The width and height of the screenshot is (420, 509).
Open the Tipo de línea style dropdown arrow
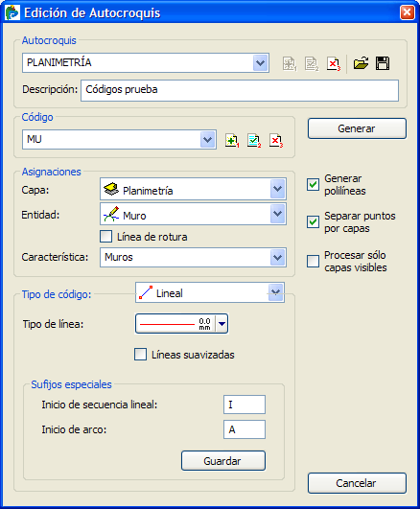point(222,324)
